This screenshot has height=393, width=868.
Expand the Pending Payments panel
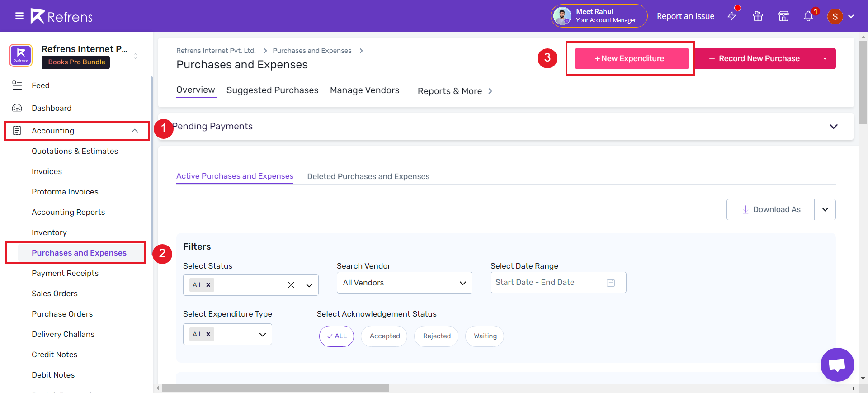834,127
